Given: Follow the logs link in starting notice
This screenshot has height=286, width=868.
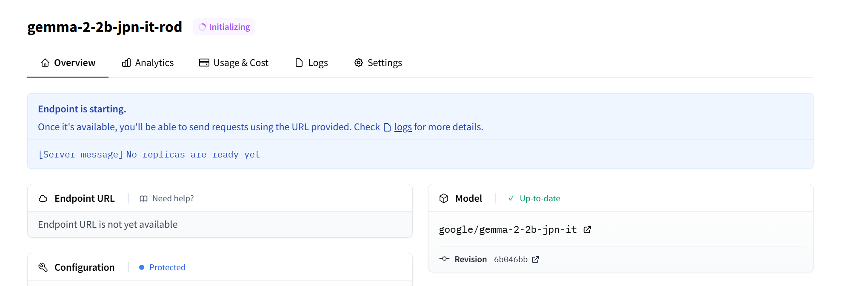Looking at the screenshot, I should click(x=403, y=127).
